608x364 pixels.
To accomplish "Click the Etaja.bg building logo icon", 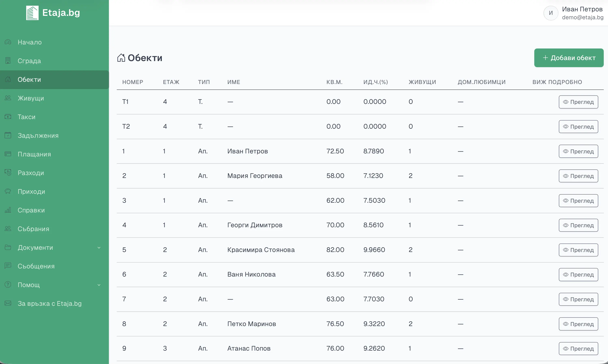I will pos(32,13).
